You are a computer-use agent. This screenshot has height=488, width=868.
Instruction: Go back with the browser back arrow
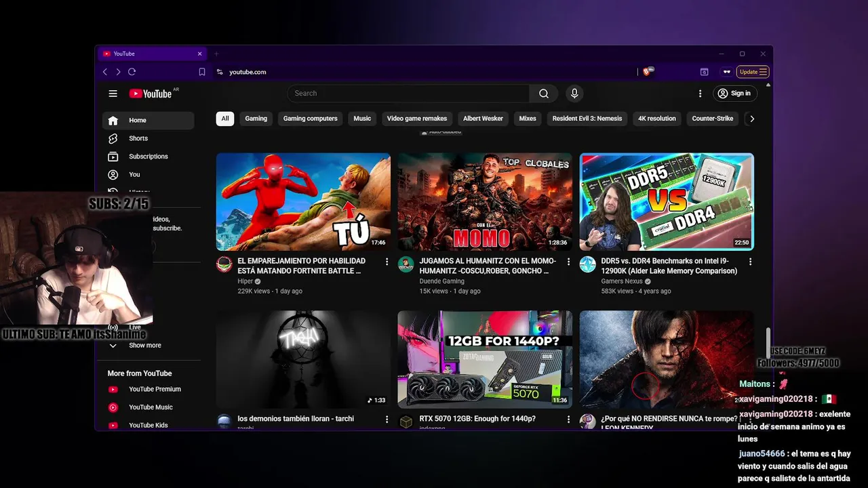pos(104,72)
